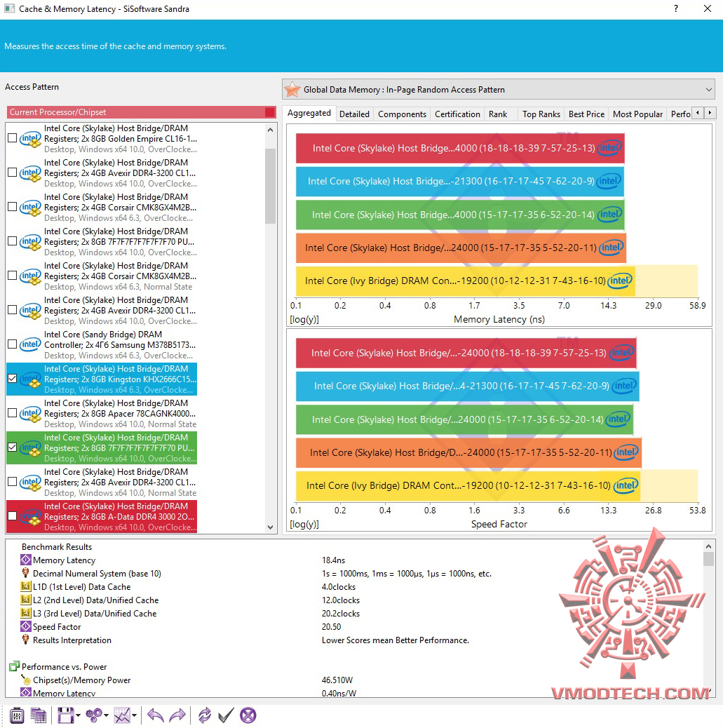Screen dimensions: 723x728
Task: Open the Certification tab
Action: tap(457, 114)
